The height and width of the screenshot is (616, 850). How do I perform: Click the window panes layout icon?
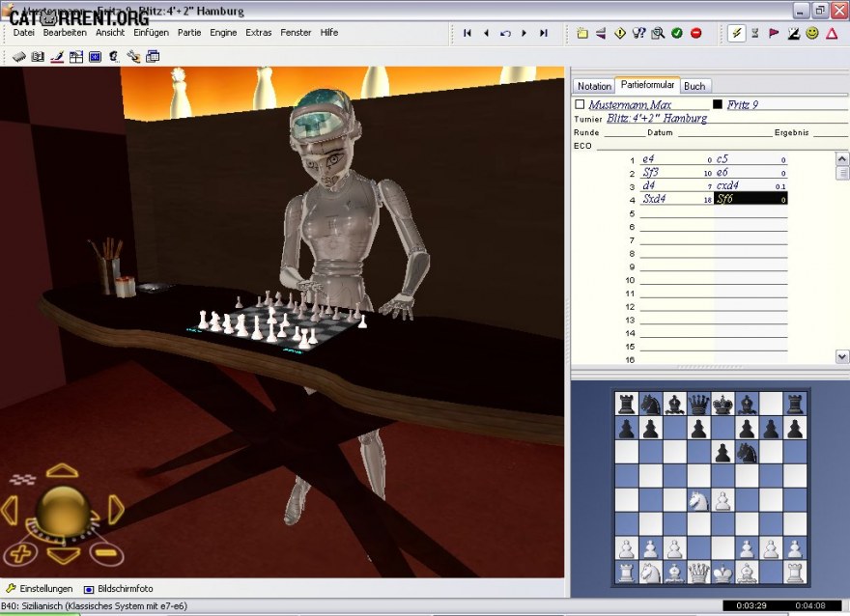[76, 56]
